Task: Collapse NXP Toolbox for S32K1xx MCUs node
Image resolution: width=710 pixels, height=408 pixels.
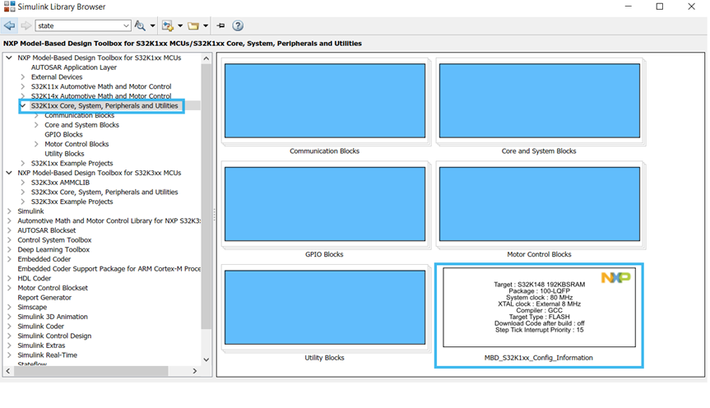Action: click(x=9, y=58)
